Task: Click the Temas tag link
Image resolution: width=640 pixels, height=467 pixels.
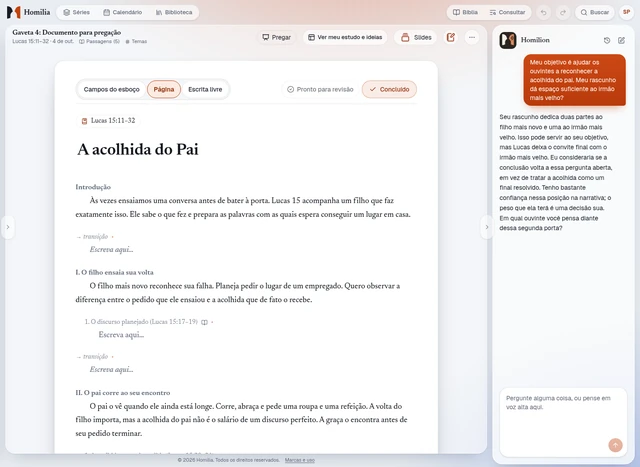Action: pyautogui.click(x=136, y=41)
